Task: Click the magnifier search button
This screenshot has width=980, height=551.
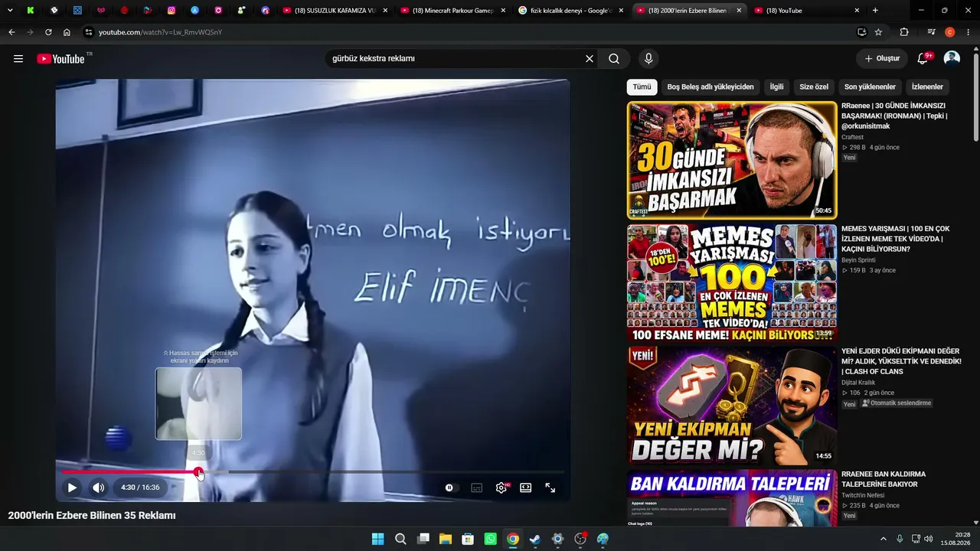Action: pos(614,59)
